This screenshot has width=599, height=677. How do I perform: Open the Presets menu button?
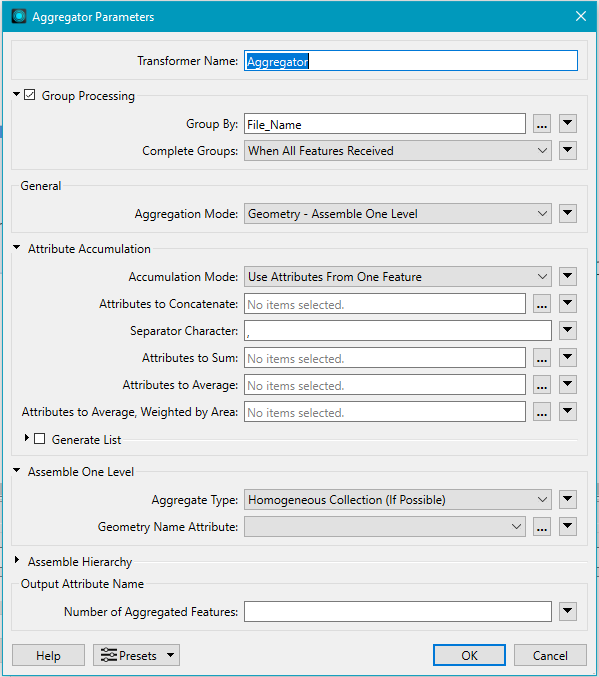[x=136, y=655]
